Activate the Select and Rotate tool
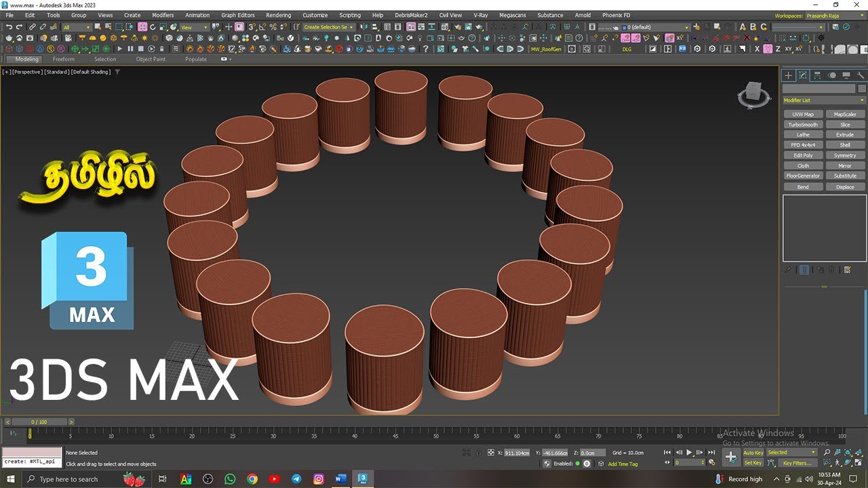 pos(153,27)
